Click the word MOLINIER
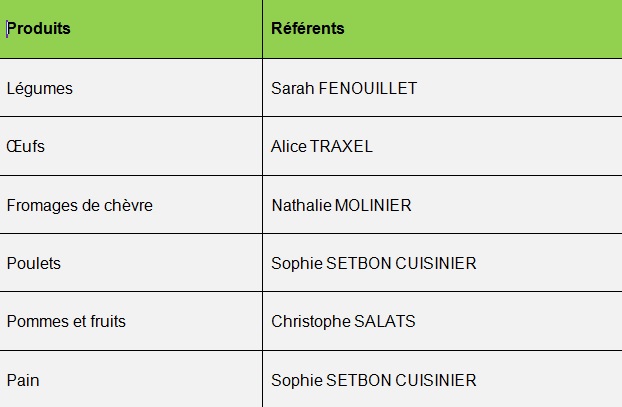Image resolution: width=622 pixels, height=407 pixels. 373,205
